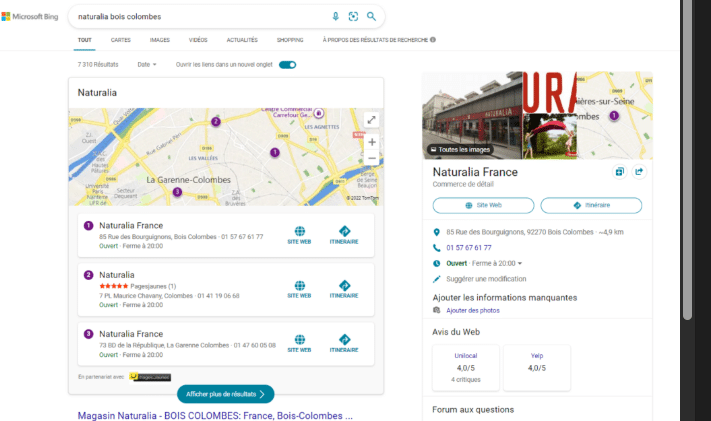Click the magnifying glass search icon
Viewport: 711px width, 421px height.
click(371, 17)
